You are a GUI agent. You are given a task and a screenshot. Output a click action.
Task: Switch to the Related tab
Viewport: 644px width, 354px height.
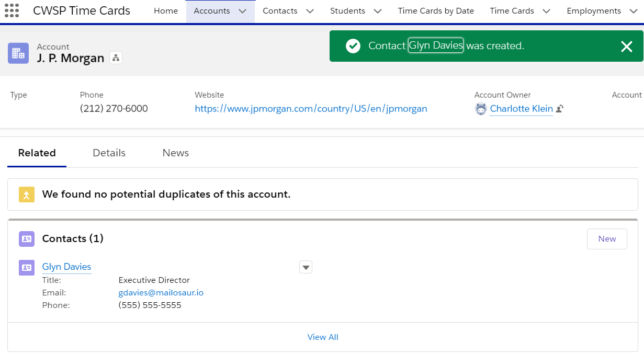point(37,153)
